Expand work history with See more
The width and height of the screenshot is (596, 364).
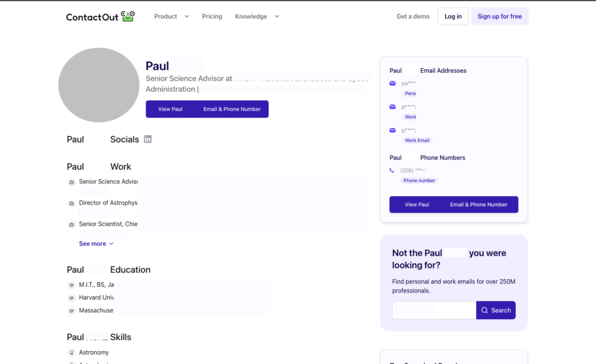point(96,244)
